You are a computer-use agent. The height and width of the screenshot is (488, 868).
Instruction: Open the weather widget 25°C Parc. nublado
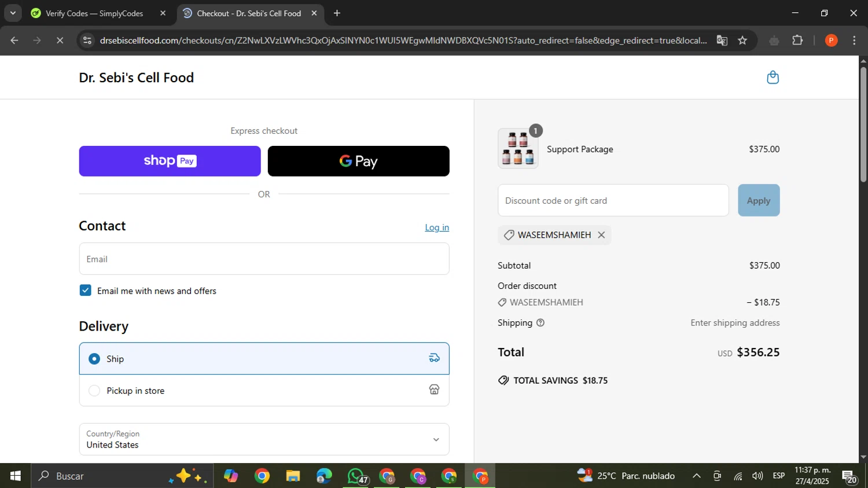[626, 476]
